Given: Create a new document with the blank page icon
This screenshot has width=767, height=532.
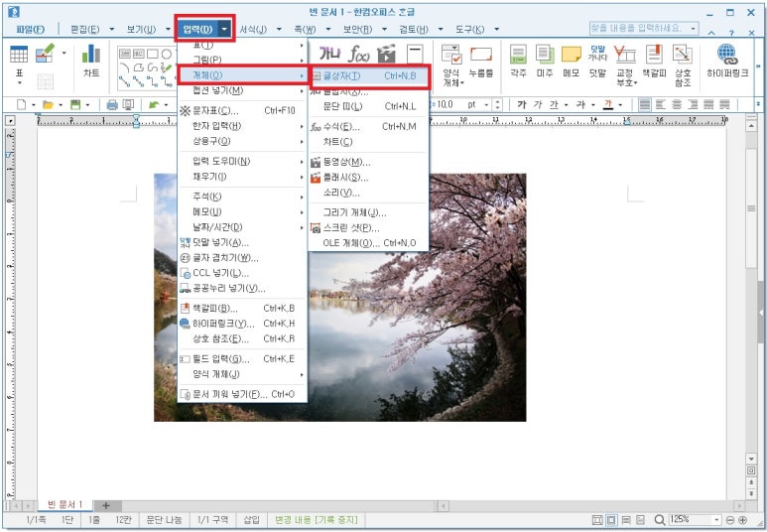Looking at the screenshot, I should (22, 105).
